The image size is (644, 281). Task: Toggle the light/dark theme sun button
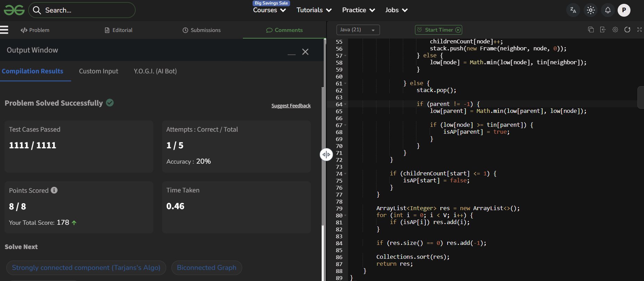click(591, 10)
